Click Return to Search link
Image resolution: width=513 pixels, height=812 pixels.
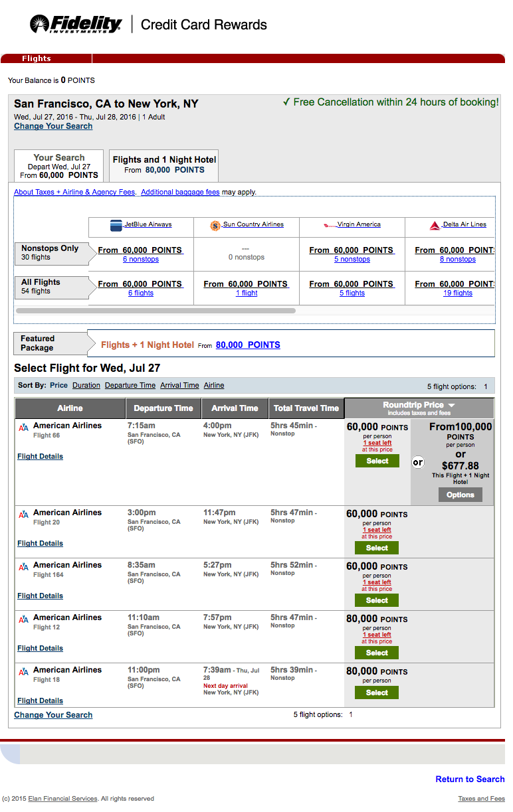coord(470,779)
